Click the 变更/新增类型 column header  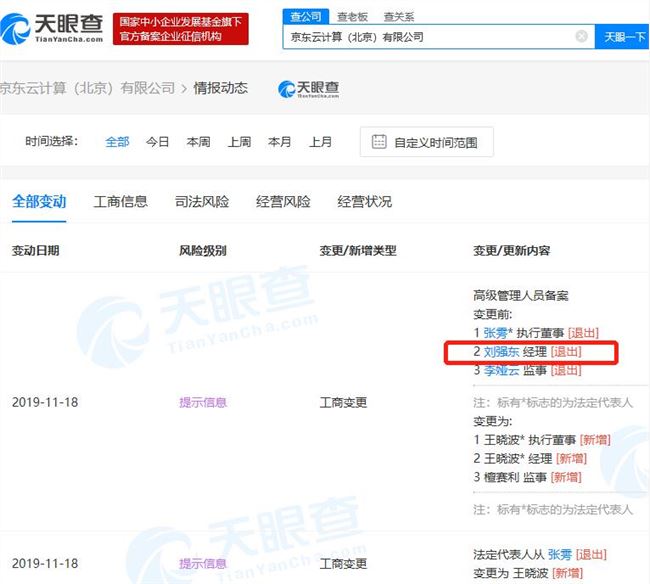coord(358,250)
